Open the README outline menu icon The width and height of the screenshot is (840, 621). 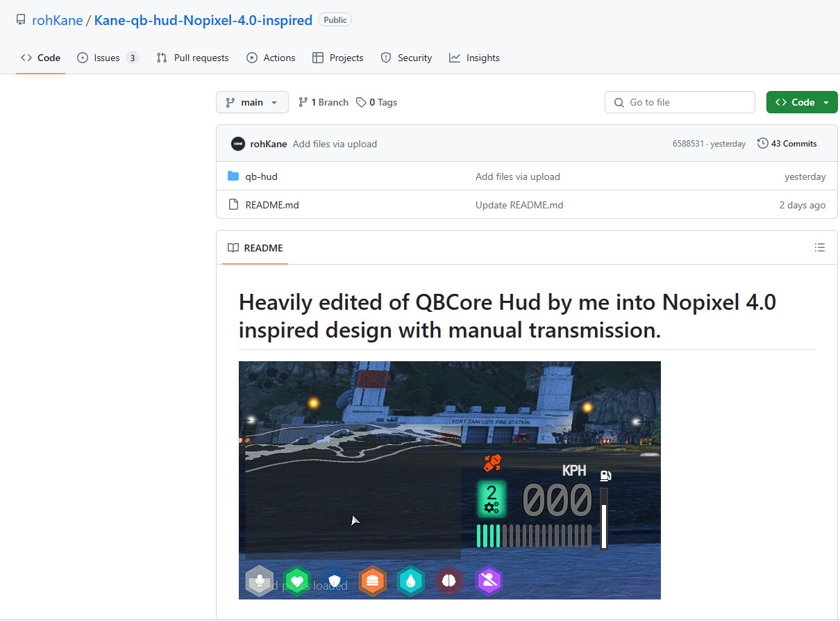pyautogui.click(x=820, y=248)
